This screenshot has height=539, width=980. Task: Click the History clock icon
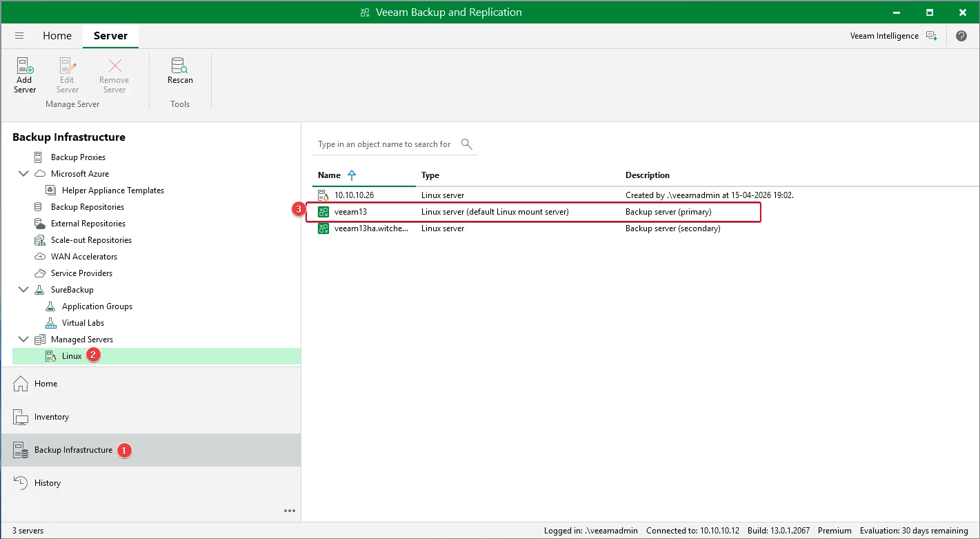[21, 483]
